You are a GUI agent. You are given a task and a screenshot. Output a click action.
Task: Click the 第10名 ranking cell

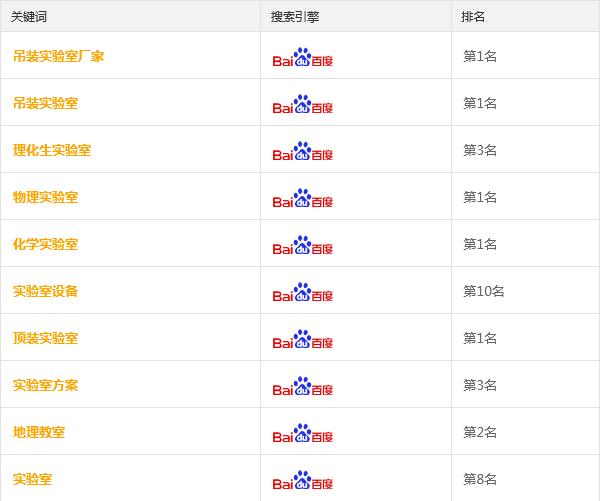coord(484,292)
